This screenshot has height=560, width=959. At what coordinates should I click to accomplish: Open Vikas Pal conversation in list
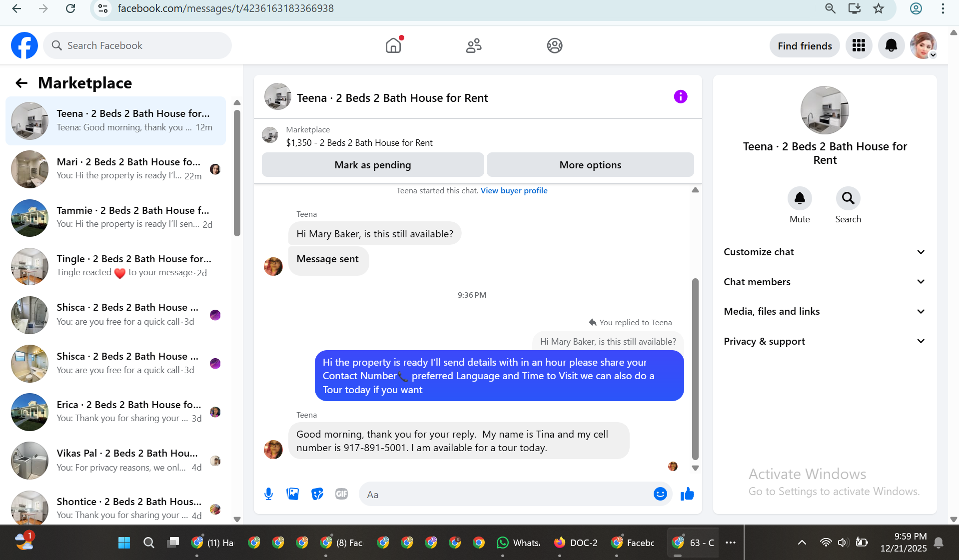pos(115,461)
